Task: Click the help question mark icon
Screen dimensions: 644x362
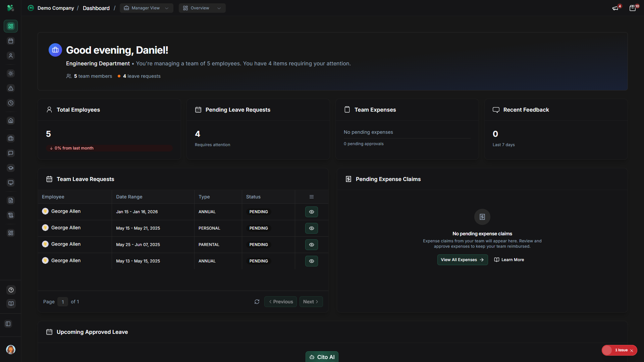Action: pos(10,290)
